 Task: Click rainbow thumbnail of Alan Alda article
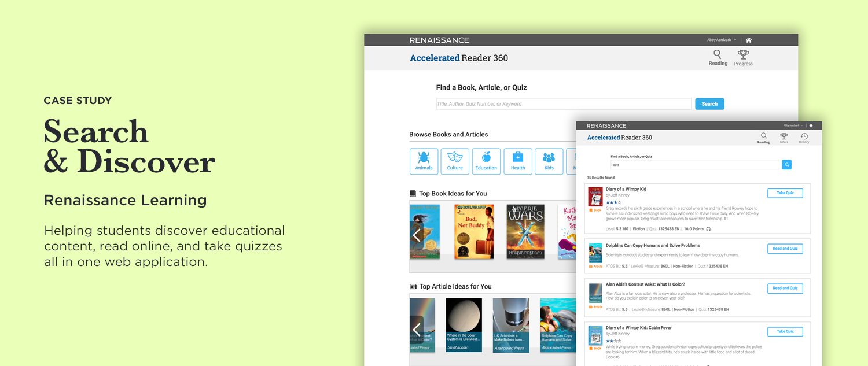(x=595, y=293)
